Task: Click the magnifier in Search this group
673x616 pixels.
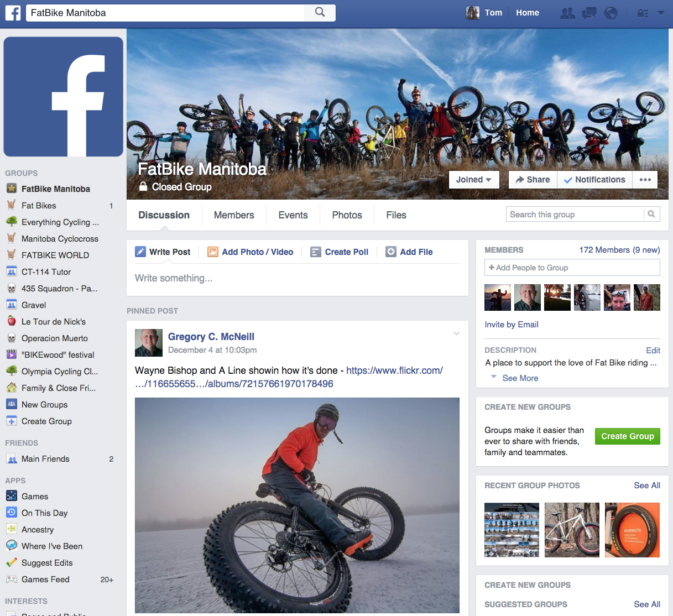Action: (651, 214)
